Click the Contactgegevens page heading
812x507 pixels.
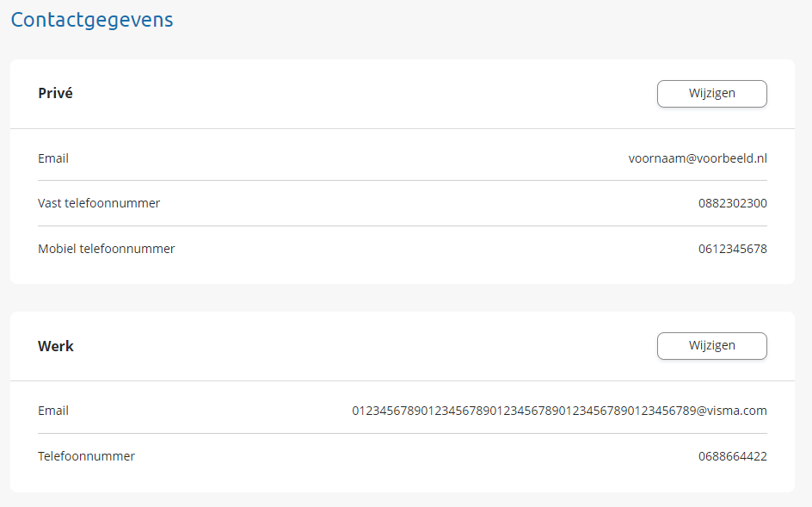point(92,20)
